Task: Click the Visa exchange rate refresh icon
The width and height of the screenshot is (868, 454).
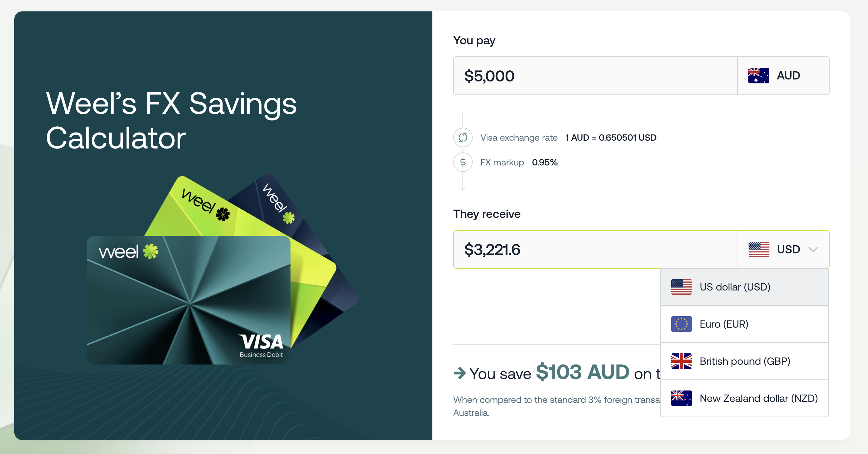Action: (463, 137)
